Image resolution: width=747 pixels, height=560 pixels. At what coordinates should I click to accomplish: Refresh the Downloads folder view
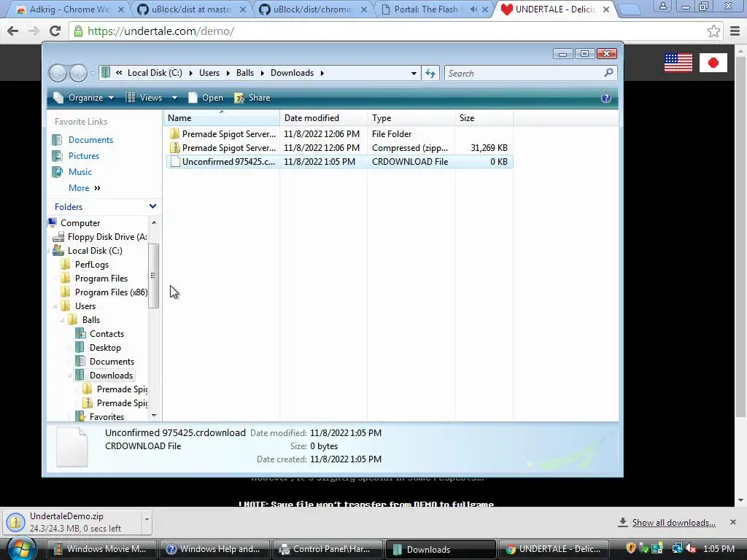click(x=430, y=73)
